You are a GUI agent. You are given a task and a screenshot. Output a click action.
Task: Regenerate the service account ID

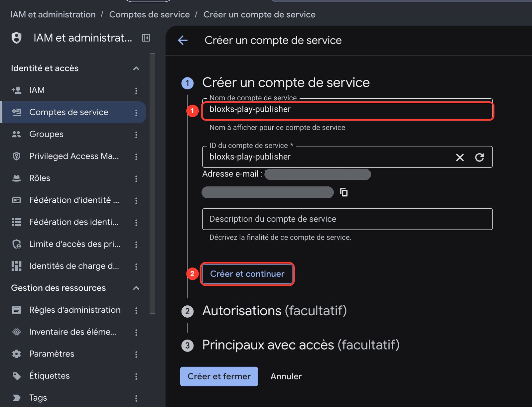coord(479,157)
